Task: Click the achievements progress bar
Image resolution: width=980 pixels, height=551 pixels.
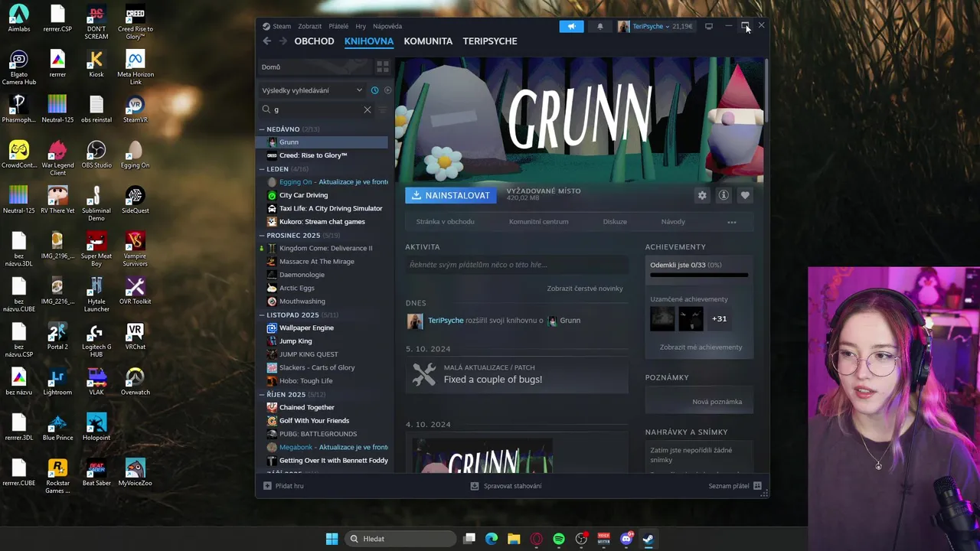Action: 698,275
